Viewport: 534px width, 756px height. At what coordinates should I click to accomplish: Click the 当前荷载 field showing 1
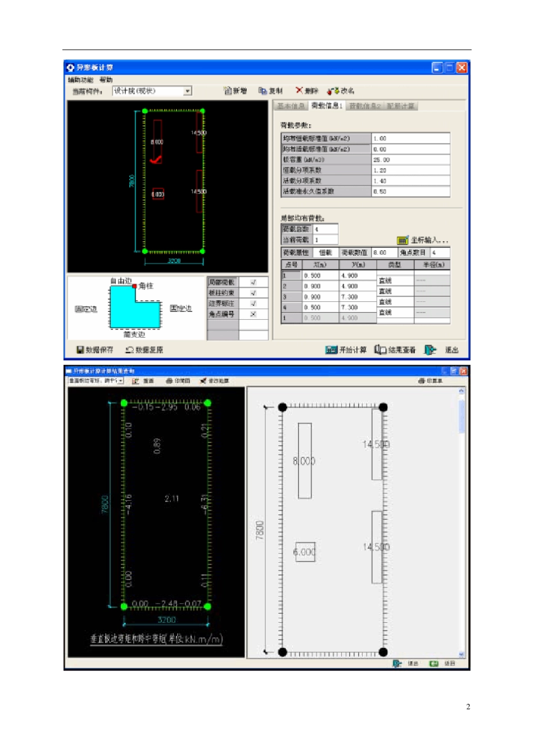(325, 239)
